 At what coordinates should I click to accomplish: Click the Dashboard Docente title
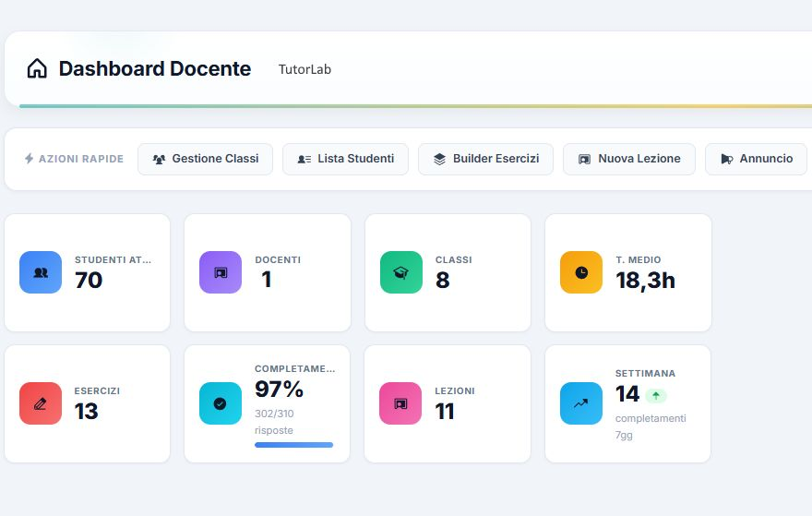click(155, 69)
